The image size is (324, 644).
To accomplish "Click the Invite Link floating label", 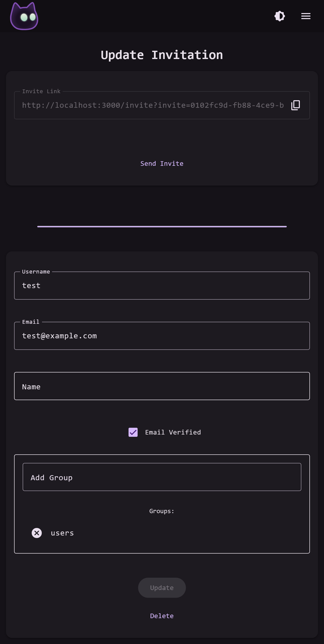I will (x=41, y=91).
